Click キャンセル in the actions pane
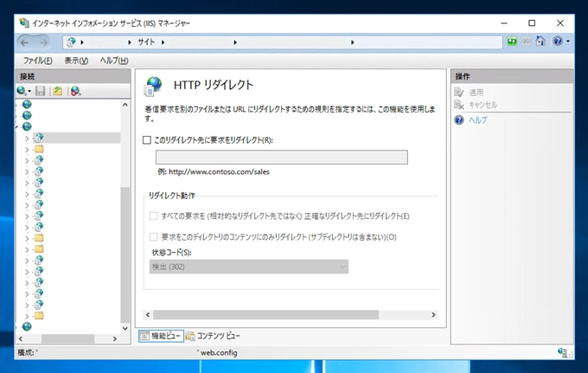The image size is (588, 373). tap(483, 105)
